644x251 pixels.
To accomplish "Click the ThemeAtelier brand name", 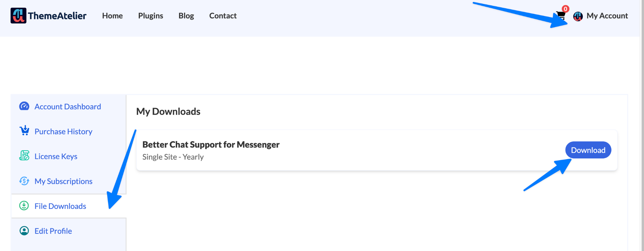I will [57, 16].
